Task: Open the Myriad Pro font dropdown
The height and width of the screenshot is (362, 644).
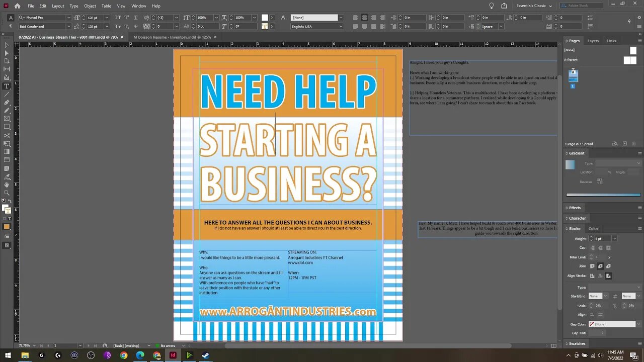Action: [69, 18]
